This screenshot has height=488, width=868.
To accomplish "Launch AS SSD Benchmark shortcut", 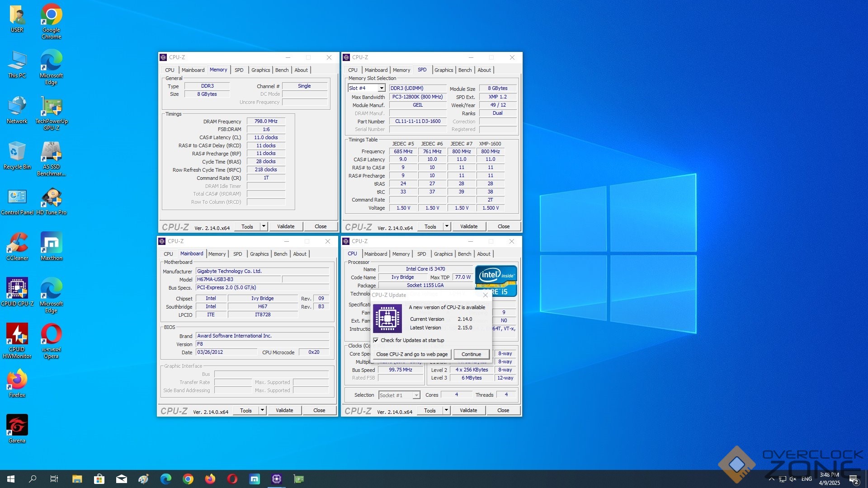I will coord(51,159).
